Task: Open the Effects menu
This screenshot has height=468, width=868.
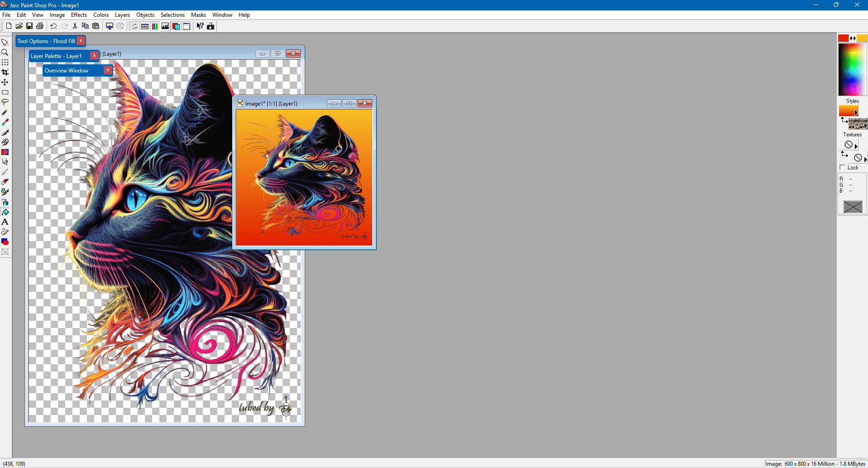Action: 79,15
